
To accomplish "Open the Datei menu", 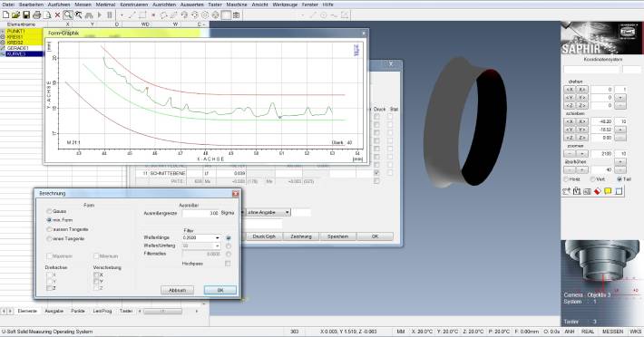I will 8,5.
